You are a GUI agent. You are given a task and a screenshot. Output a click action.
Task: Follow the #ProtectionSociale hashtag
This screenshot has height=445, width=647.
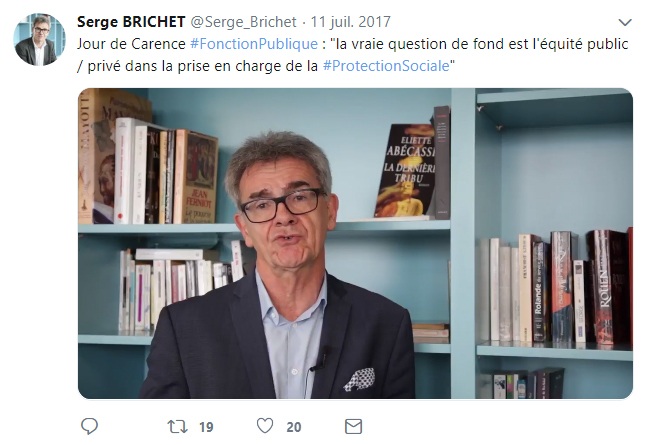pyautogui.click(x=386, y=66)
